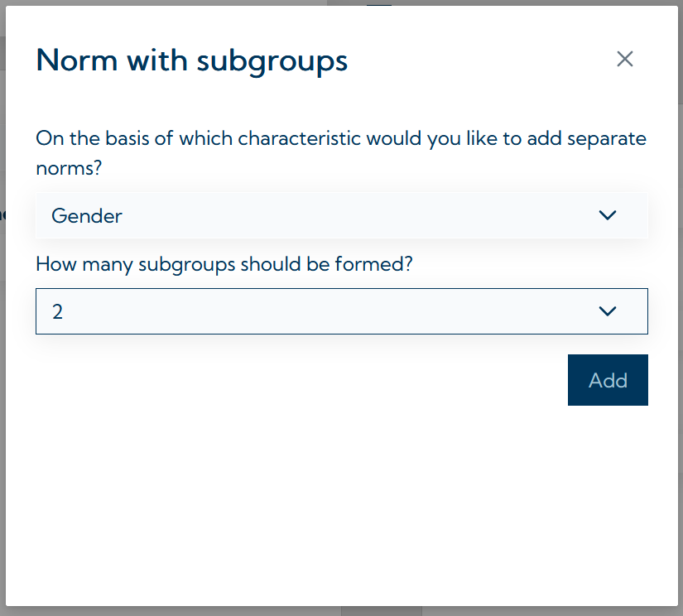This screenshot has width=683, height=616.
Task: Select the characteristic combo box field
Action: tap(331, 215)
